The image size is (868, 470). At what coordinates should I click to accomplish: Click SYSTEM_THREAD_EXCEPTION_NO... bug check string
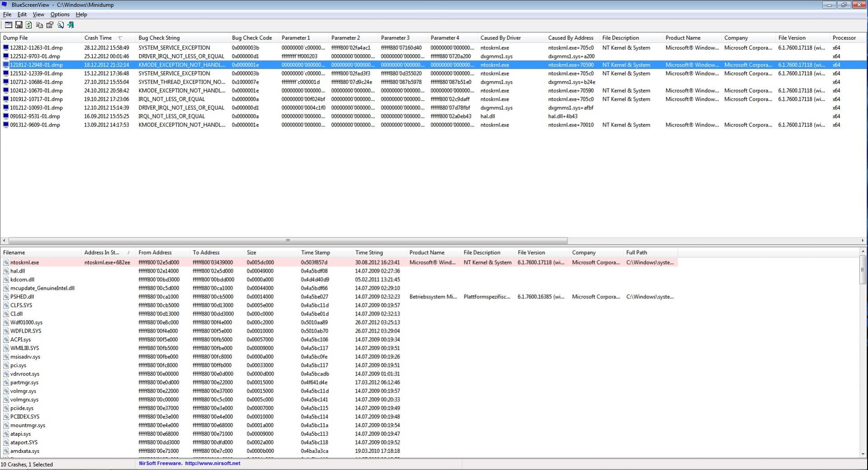pyautogui.click(x=182, y=82)
